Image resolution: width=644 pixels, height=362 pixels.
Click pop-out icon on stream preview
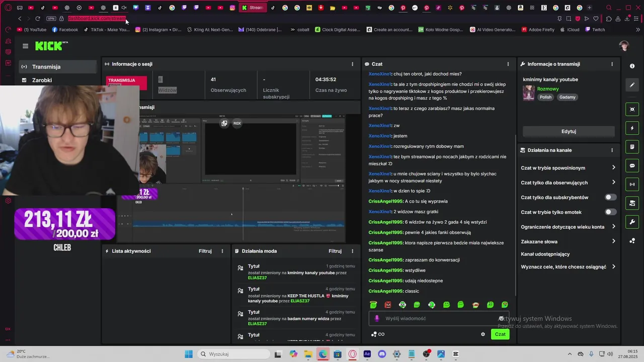pyautogui.click(x=224, y=123)
